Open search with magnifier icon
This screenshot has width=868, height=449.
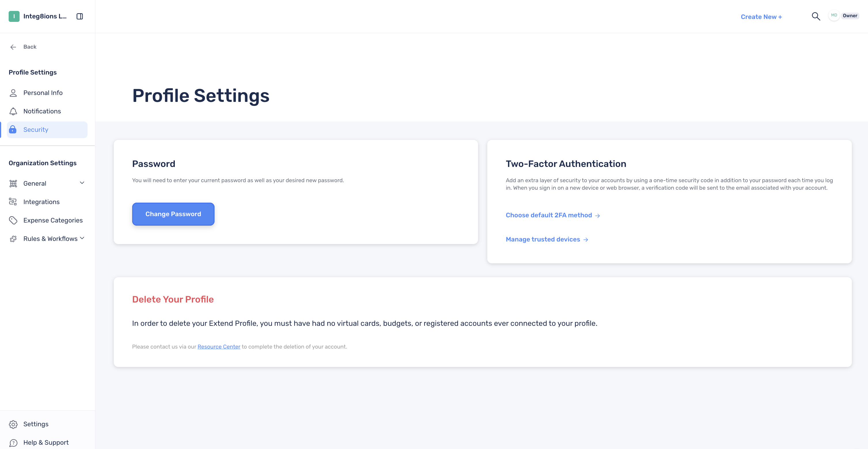[816, 16]
